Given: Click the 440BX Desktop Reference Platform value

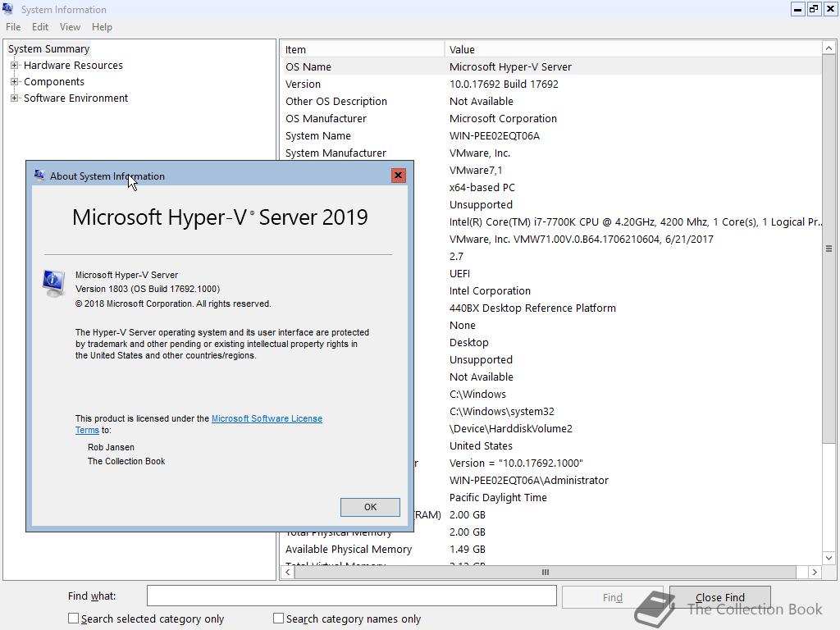Looking at the screenshot, I should (532, 308).
